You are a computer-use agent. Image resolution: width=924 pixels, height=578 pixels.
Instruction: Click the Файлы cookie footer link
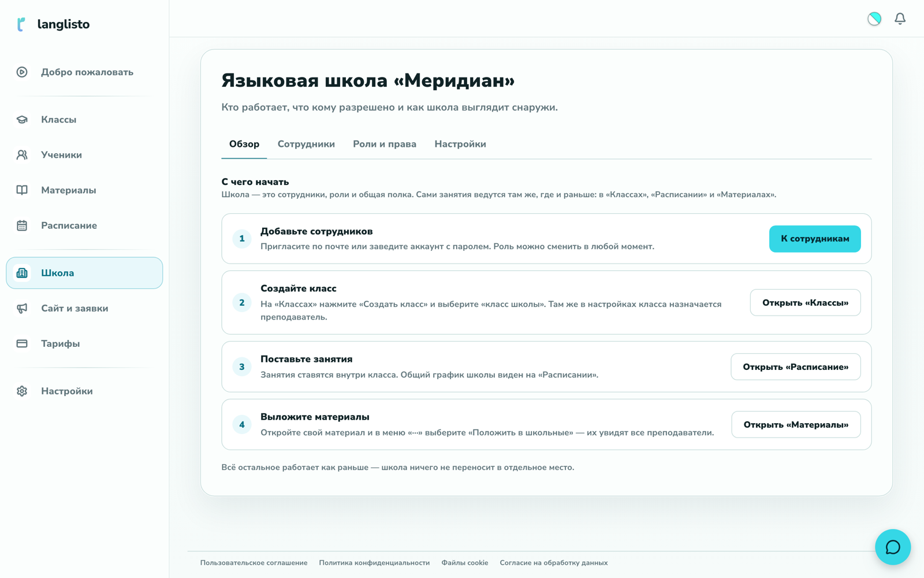(465, 563)
